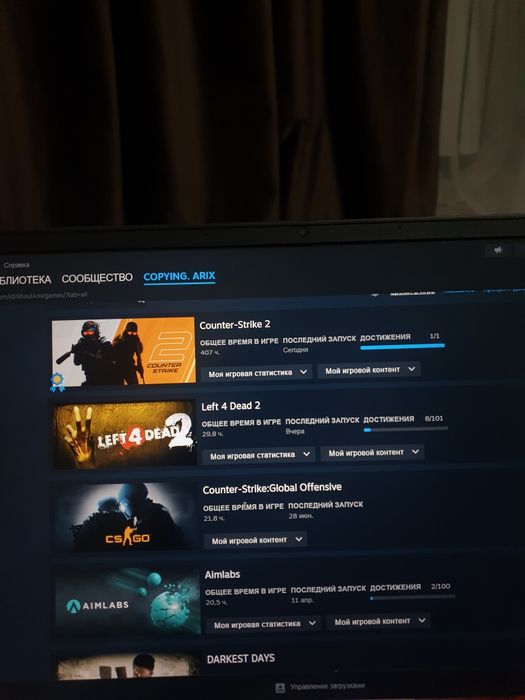Image resolution: width=525 pixels, height=700 pixels.
Task: Expand Counter-Strike 2 Мой игровой контент dropdown
Action: (x=369, y=370)
